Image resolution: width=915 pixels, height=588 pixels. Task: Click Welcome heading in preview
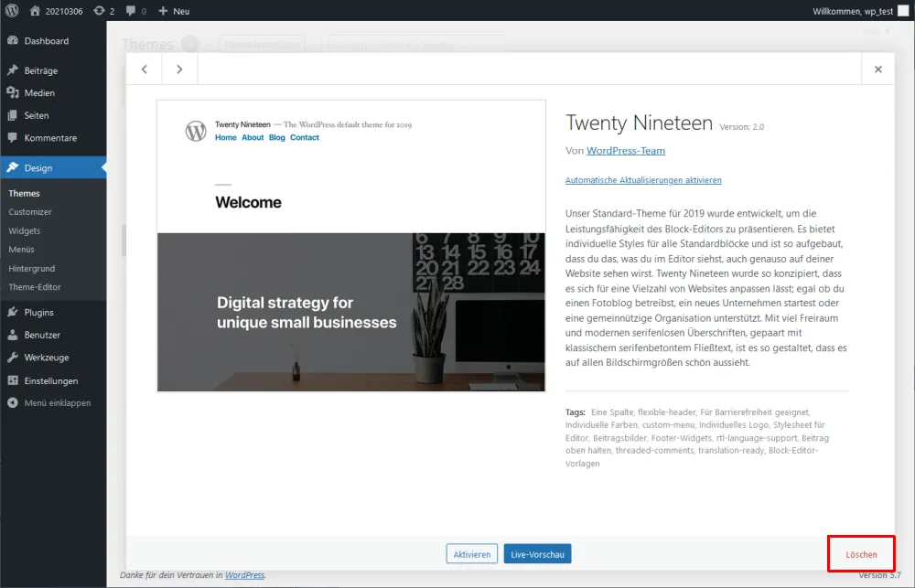(x=248, y=202)
